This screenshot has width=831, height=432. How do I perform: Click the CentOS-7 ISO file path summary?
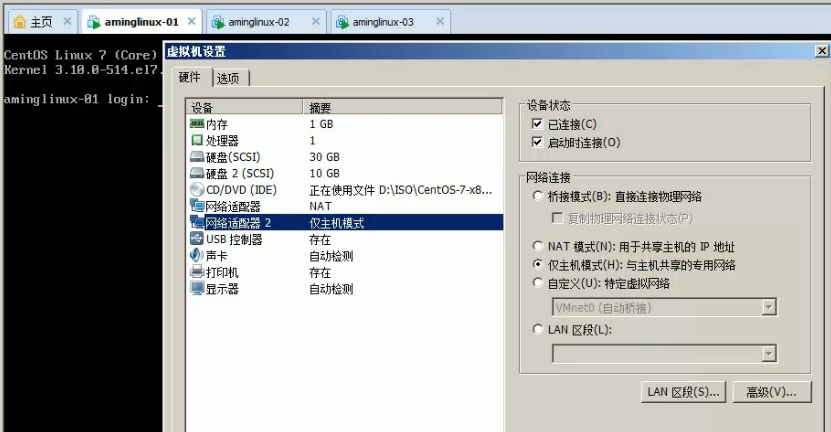click(x=401, y=190)
